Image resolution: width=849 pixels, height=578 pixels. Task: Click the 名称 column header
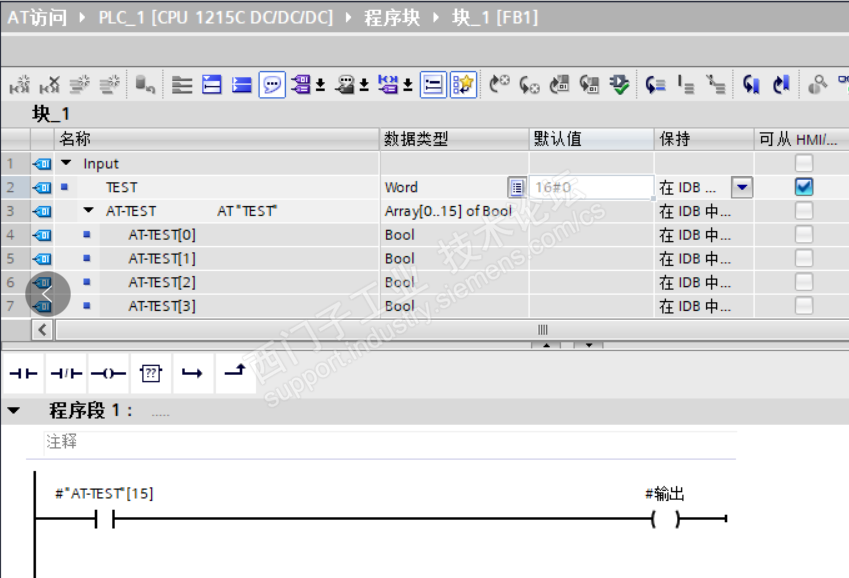pyautogui.click(x=217, y=139)
